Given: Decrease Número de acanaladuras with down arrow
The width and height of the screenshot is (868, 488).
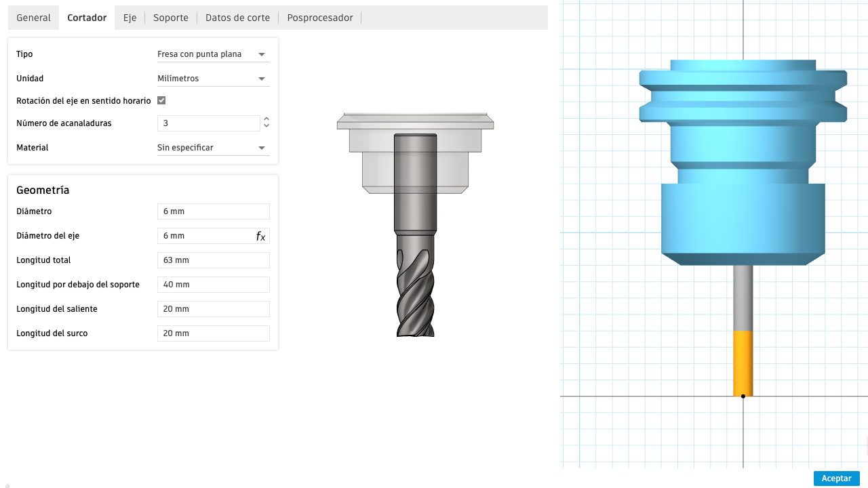Looking at the screenshot, I should pos(267,127).
